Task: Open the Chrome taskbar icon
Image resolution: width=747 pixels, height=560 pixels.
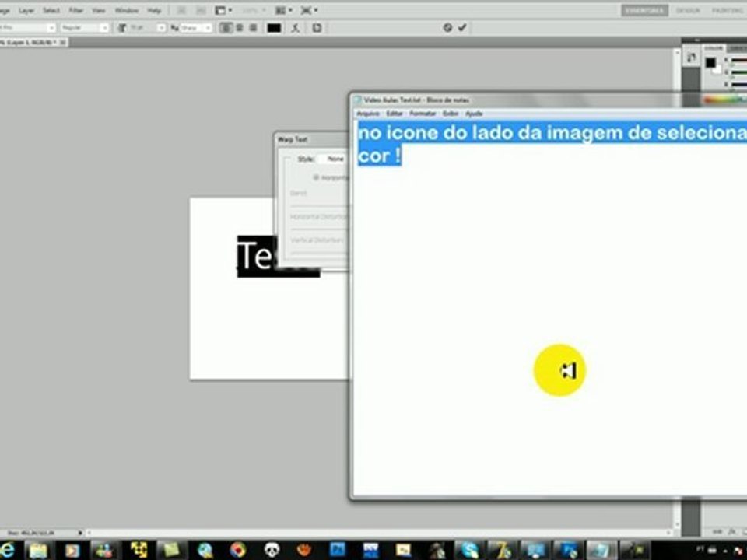Action: pos(238,550)
